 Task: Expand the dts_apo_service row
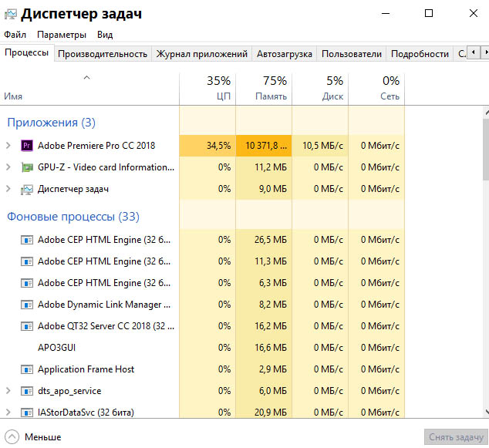tap(8, 391)
